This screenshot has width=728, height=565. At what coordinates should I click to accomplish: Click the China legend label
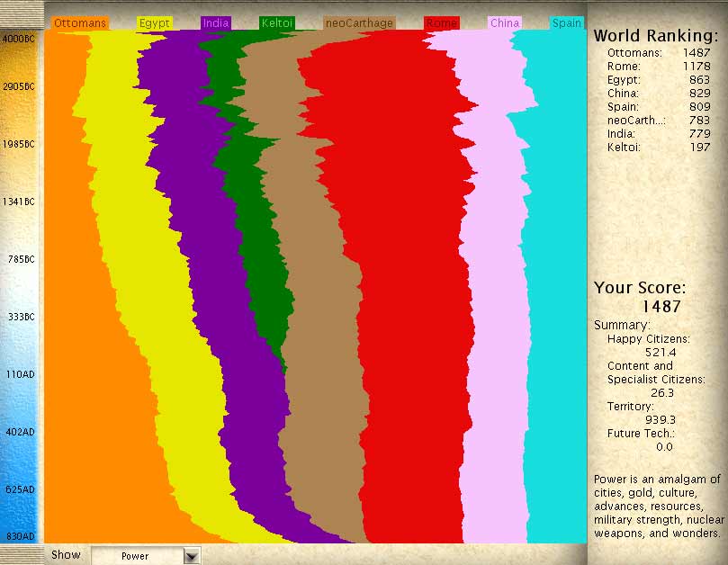505,23
